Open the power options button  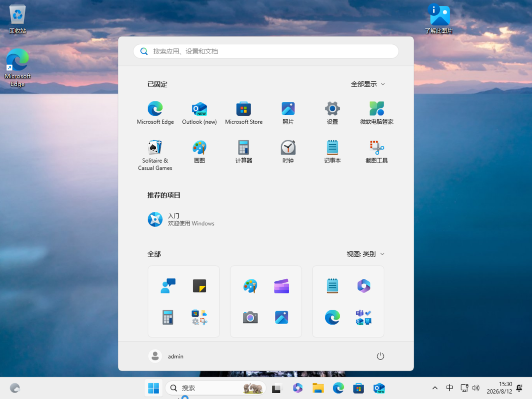(x=380, y=356)
